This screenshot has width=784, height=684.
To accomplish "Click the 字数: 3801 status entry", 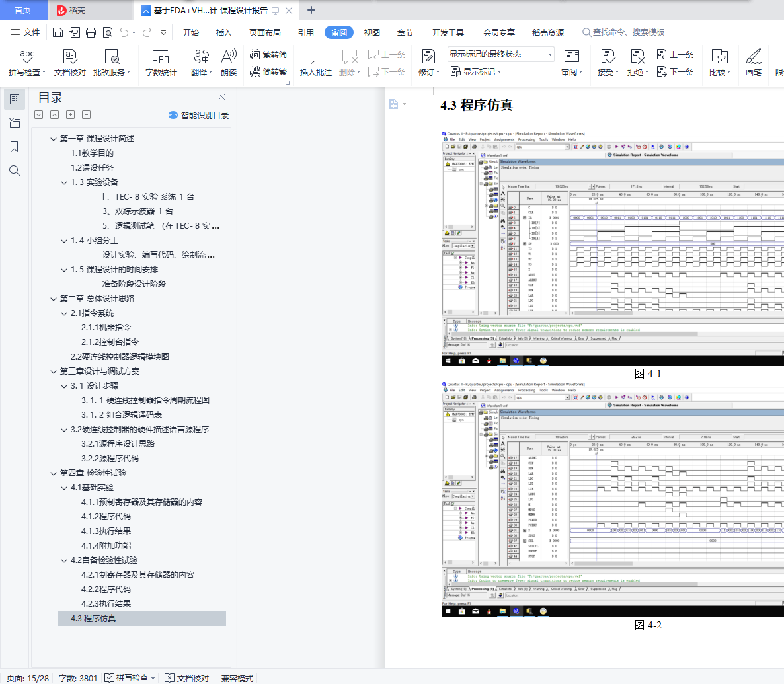I will (78, 678).
